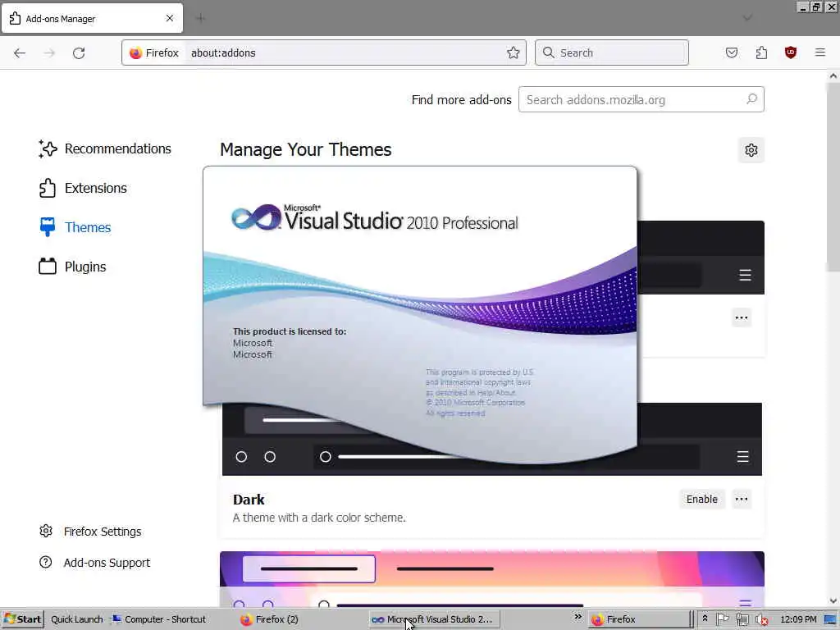Open Computer - Shortcut on the taskbar
Screen dimensions: 840x630
(159, 619)
